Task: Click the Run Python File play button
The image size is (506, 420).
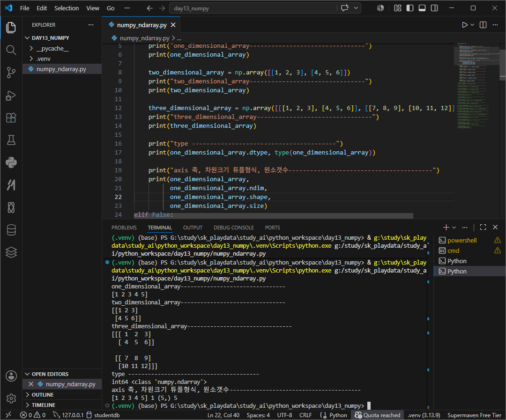Action: tap(464, 25)
